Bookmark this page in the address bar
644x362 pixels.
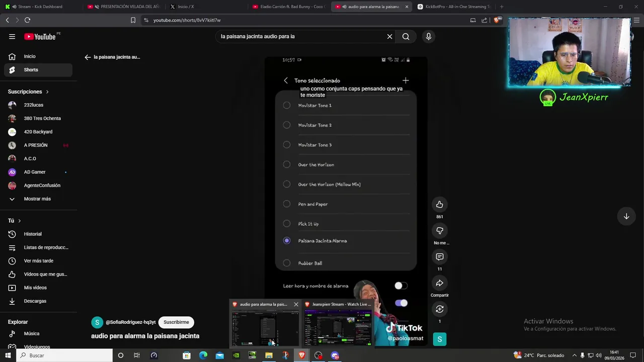[133, 20]
